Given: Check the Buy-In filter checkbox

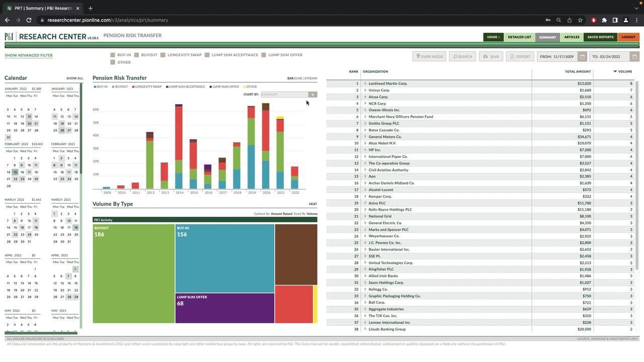Looking at the screenshot, I should click(113, 55).
